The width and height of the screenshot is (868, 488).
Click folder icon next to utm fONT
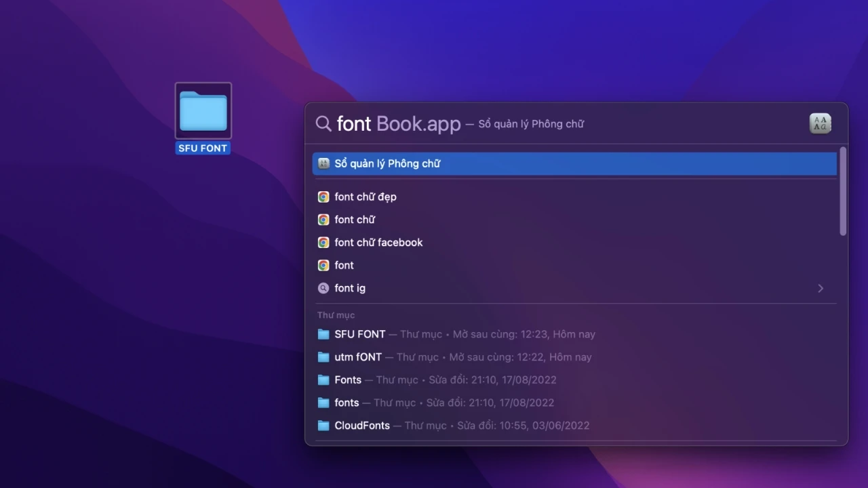coord(323,357)
